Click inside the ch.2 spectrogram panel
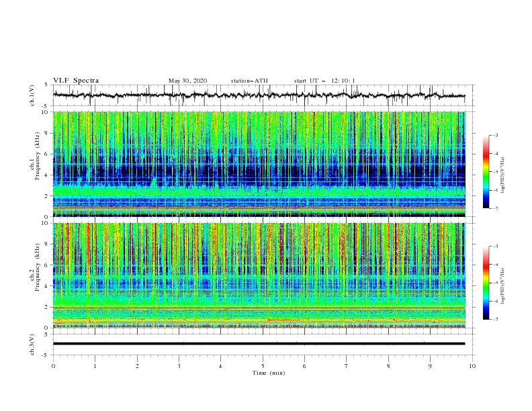This screenshot has width=532, height=411. (259, 275)
